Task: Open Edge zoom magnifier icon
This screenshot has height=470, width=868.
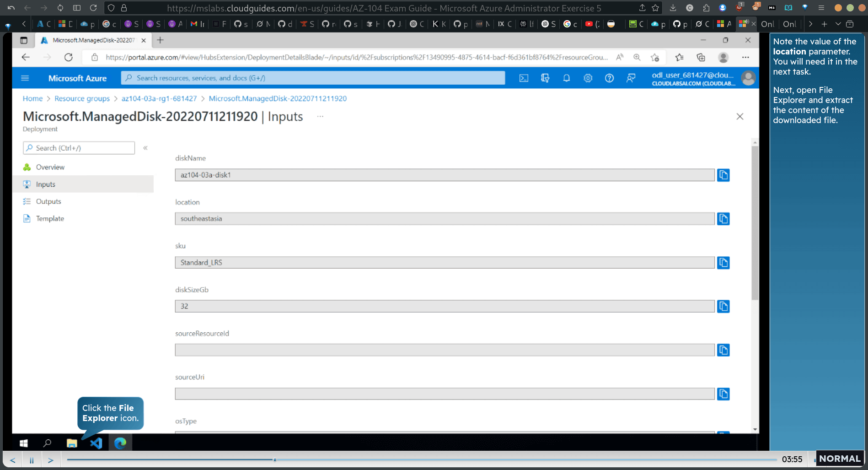Action: (x=637, y=57)
